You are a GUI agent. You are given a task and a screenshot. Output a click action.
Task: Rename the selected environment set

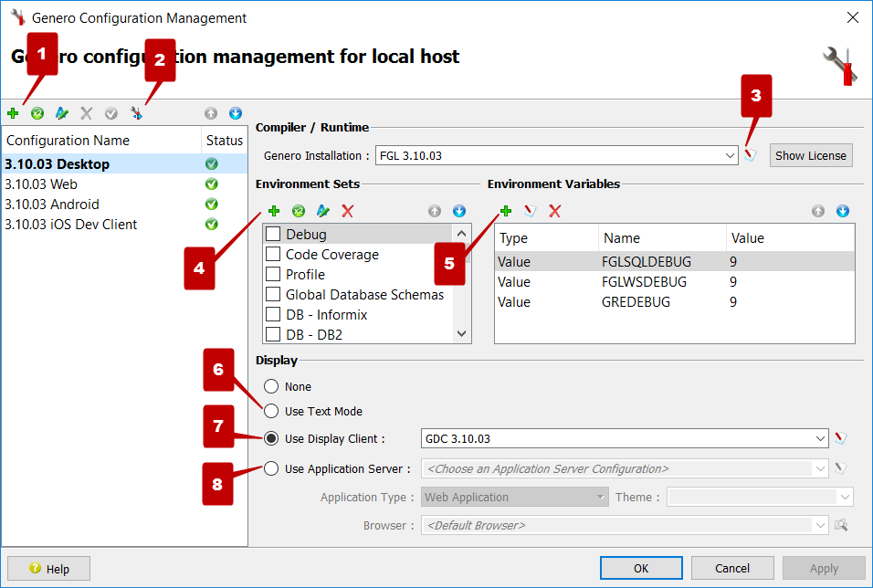[323, 211]
